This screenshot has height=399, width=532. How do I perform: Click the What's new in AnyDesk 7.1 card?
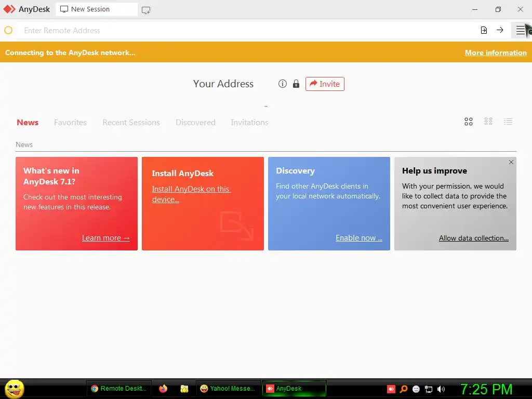click(77, 204)
